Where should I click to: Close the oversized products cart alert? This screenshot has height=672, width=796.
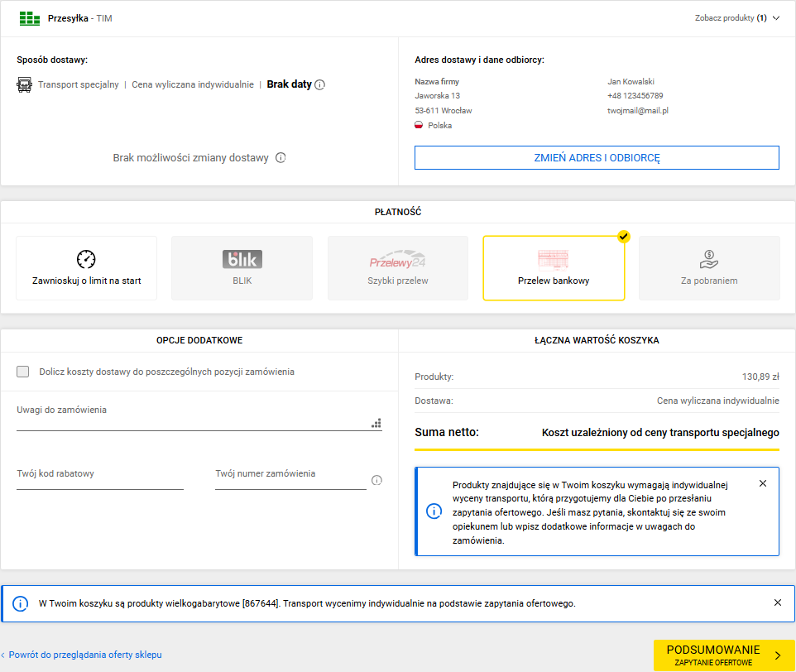(777, 602)
